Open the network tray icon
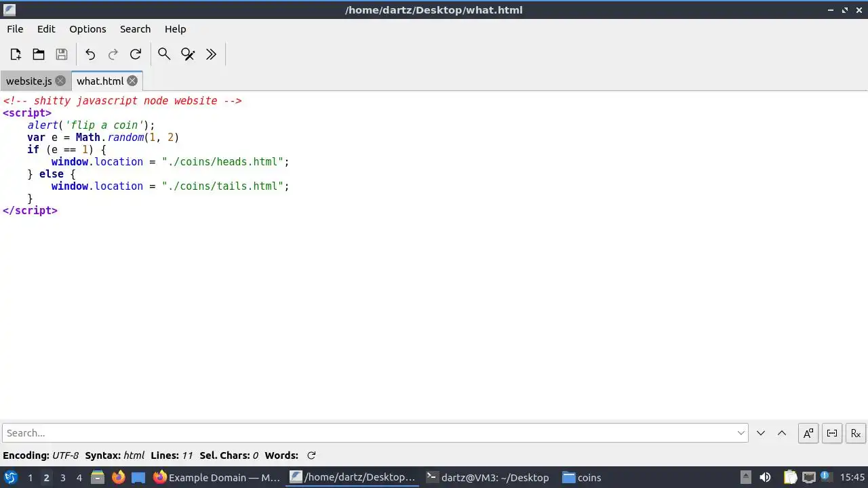The image size is (868, 488). click(808, 477)
